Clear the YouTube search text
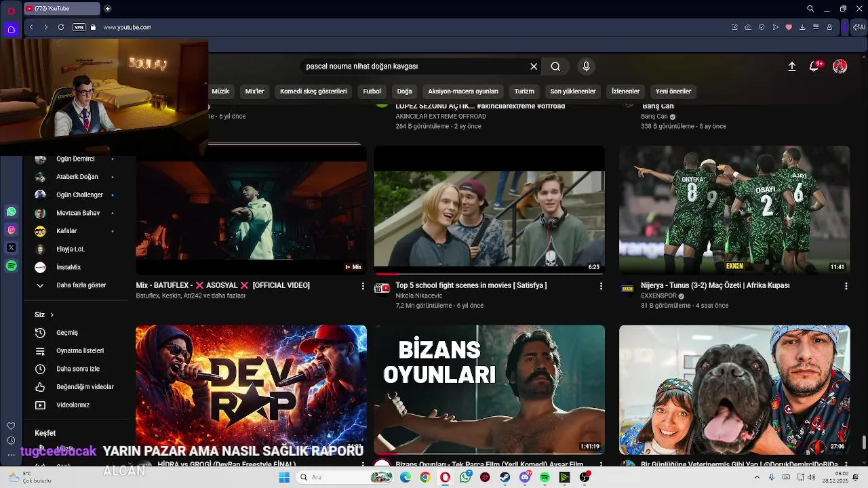The image size is (868, 488). tap(534, 66)
